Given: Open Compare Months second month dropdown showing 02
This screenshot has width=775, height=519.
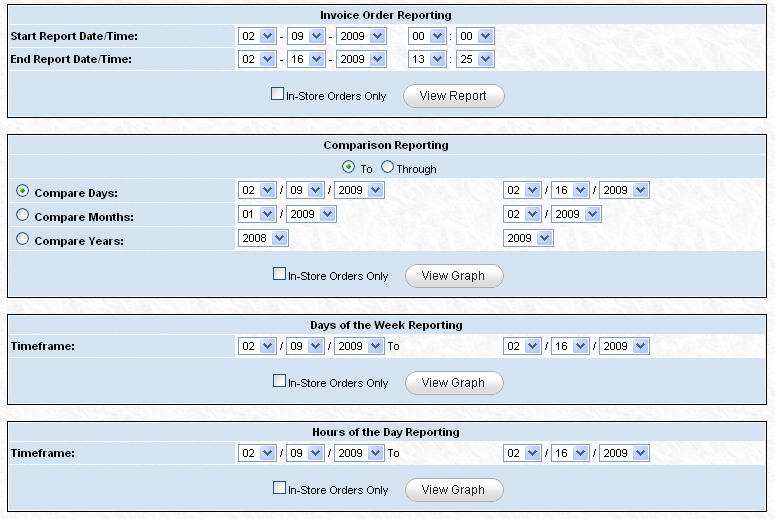Looking at the screenshot, I should pos(522,214).
